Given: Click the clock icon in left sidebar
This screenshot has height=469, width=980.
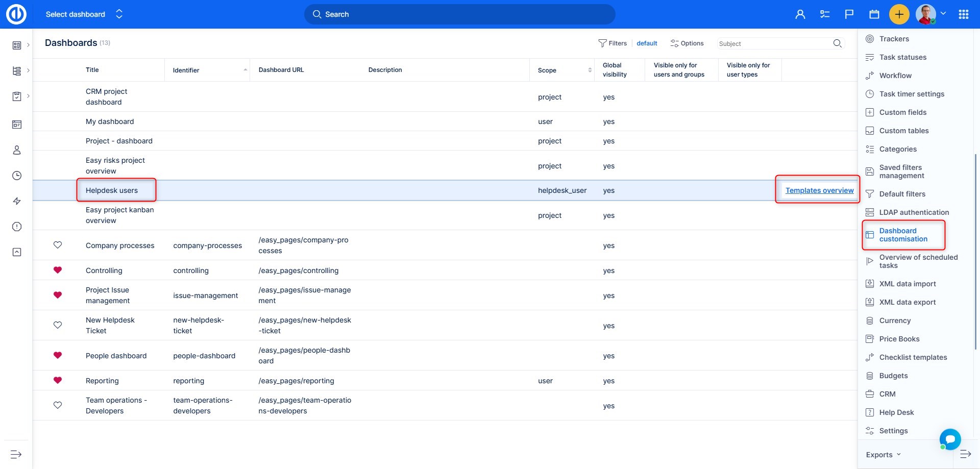Looking at the screenshot, I should point(17,176).
